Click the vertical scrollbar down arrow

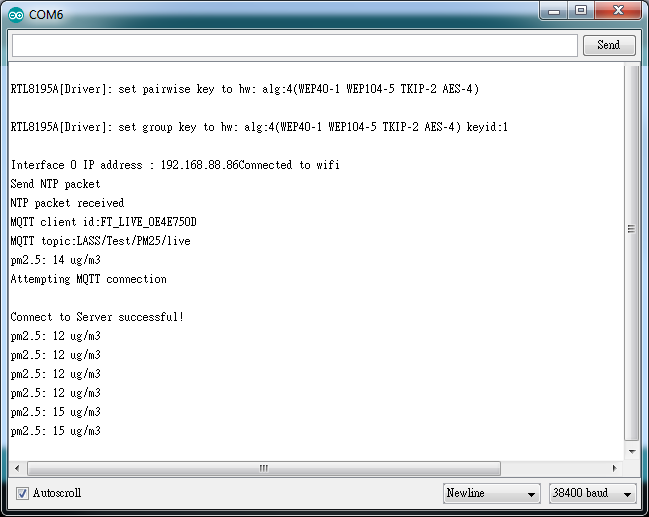coord(632,452)
